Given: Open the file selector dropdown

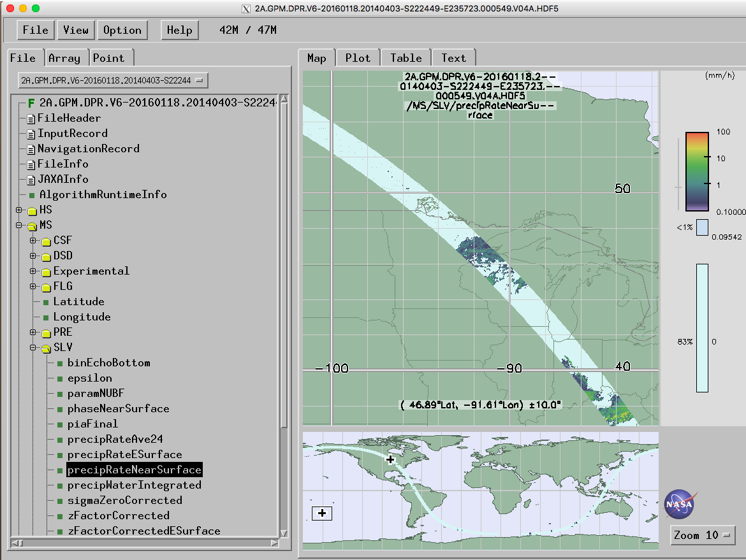Looking at the screenshot, I should tap(113, 80).
